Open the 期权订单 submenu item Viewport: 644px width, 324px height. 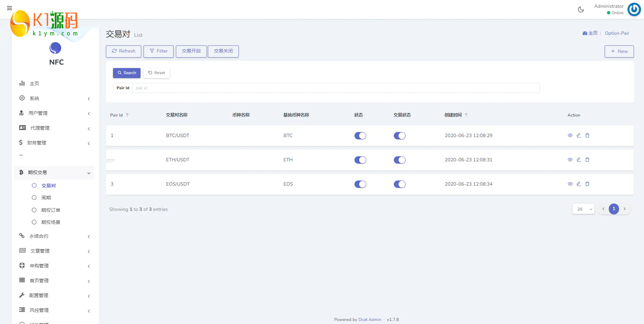51,210
